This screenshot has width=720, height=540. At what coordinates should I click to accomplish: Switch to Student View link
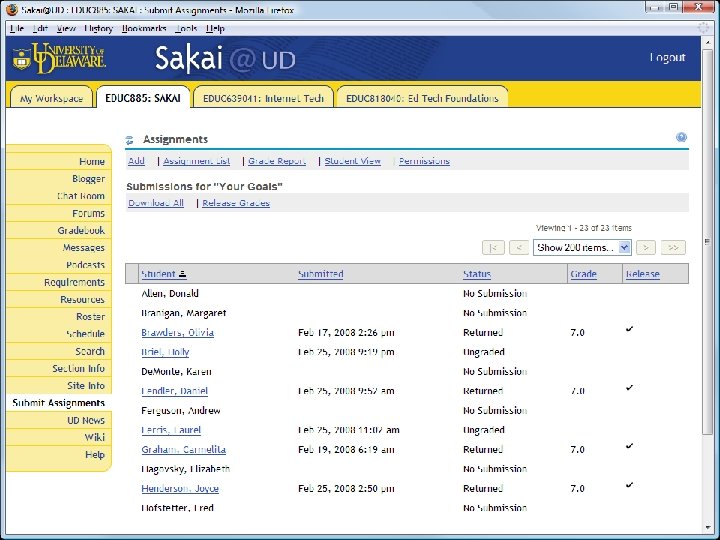click(353, 161)
